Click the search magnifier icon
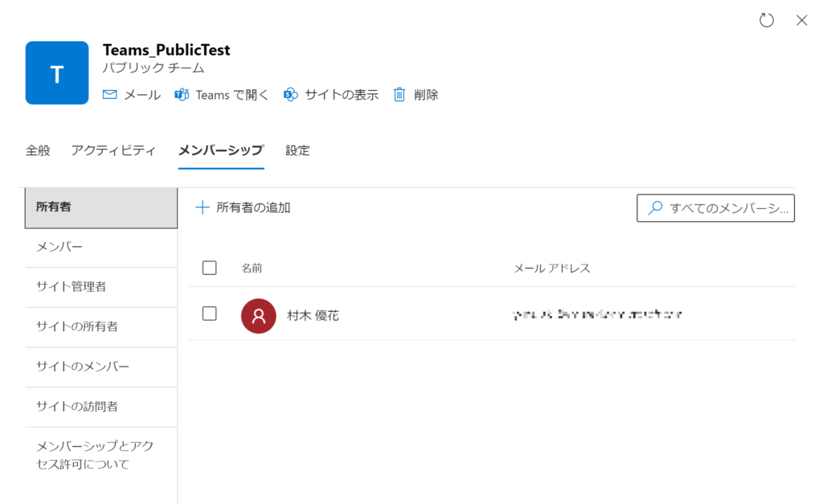Viewport: 823px width, 504px height. tap(655, 208)
